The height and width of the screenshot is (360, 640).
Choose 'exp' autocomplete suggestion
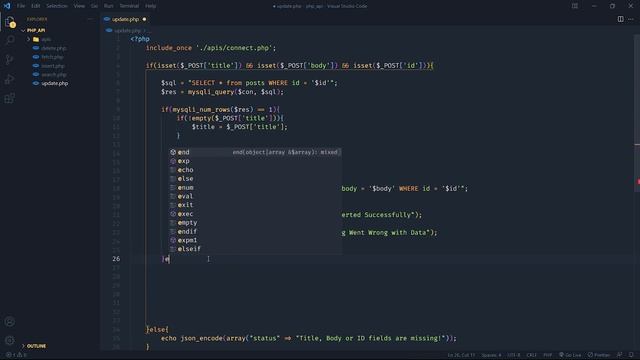tap(255, 161)
